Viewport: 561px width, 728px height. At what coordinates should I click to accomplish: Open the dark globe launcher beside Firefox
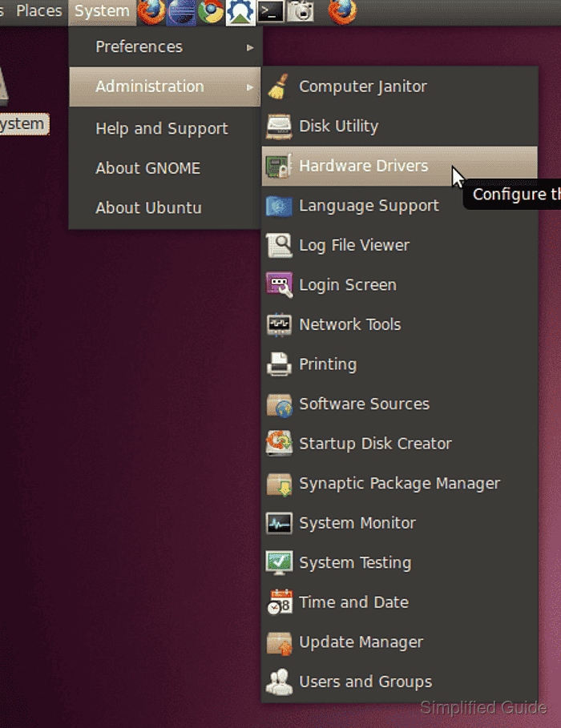181,11
